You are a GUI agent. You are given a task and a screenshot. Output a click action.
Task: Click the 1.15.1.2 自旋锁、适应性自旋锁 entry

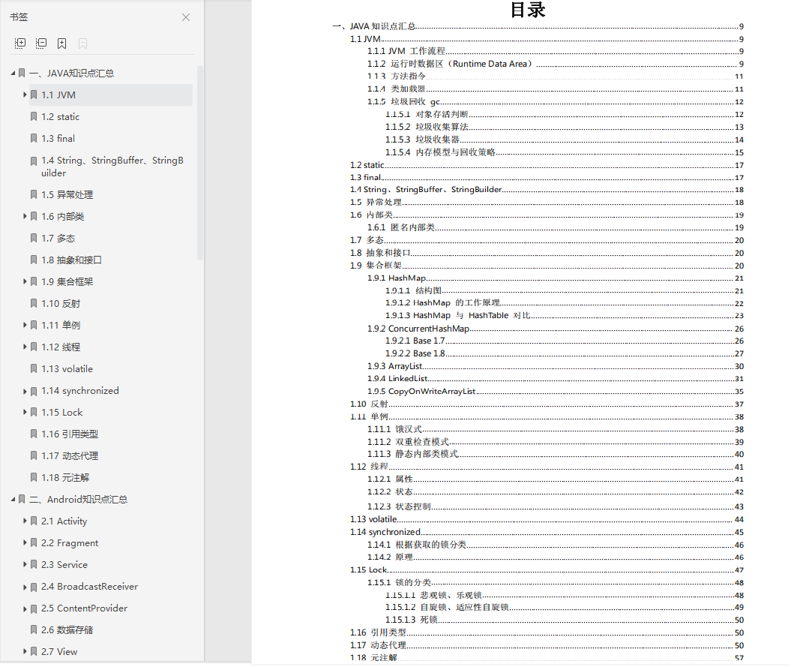click(x=564, y=608)
